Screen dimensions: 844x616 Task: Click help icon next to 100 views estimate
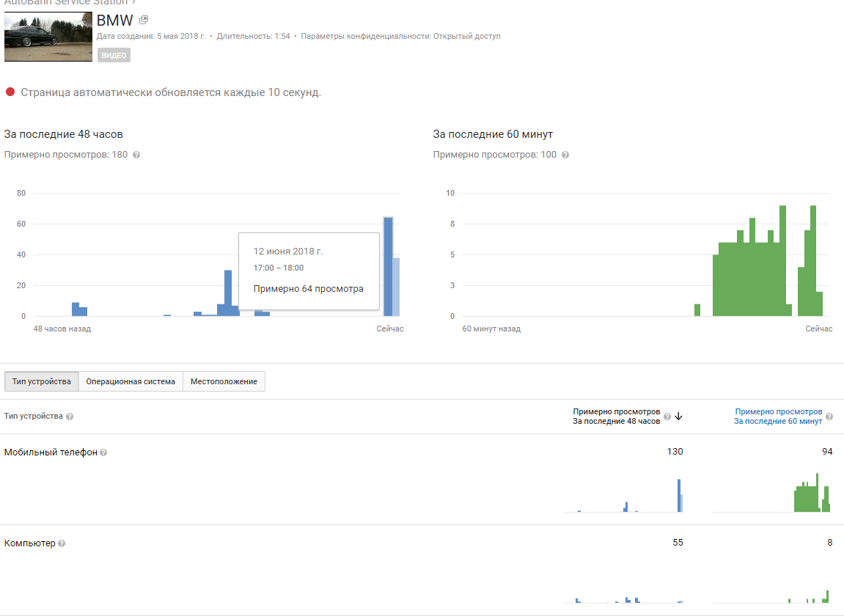point(565,155)
